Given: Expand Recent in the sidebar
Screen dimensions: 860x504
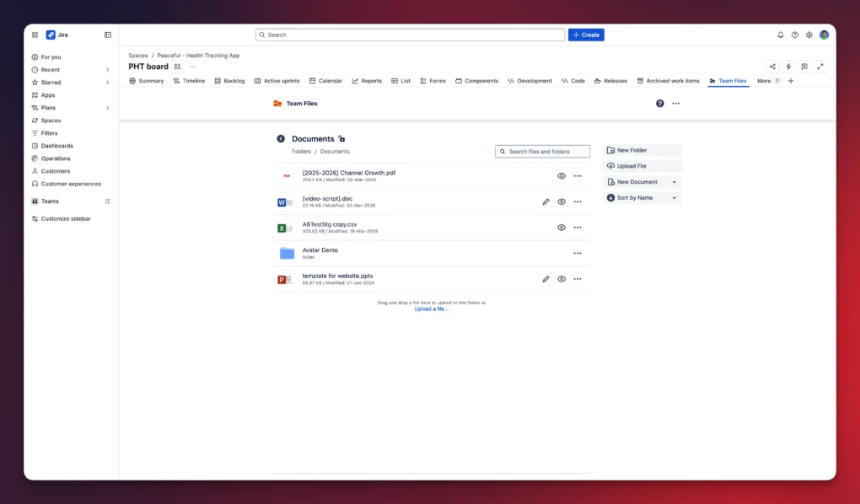Looking at the screenshot, I should (108, 70).
